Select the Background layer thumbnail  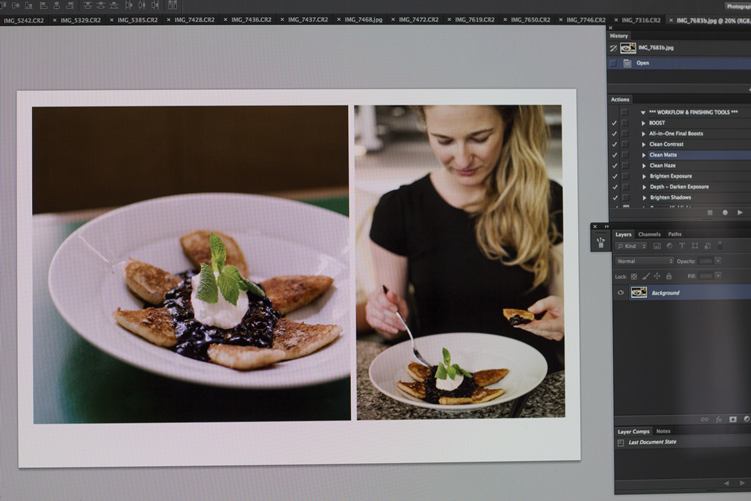pyautogui.click(x=638, y=292)
